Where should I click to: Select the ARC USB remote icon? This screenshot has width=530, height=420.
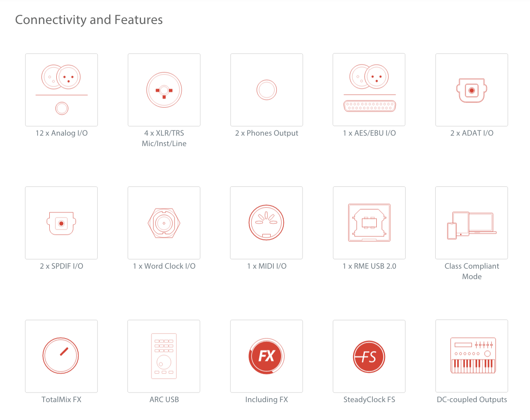click(164, 356)
